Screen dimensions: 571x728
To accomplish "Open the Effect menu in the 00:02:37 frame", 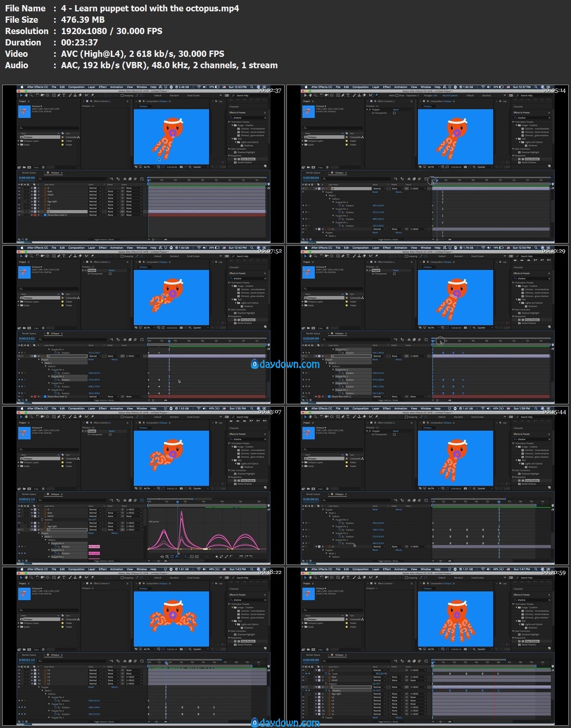I will pyautogui.click(x=103, y=87).
